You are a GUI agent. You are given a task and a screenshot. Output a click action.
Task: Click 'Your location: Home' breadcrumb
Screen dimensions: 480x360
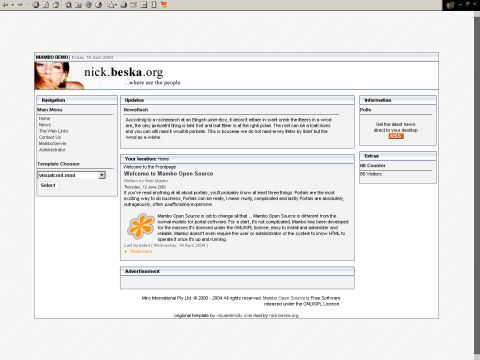147,159
